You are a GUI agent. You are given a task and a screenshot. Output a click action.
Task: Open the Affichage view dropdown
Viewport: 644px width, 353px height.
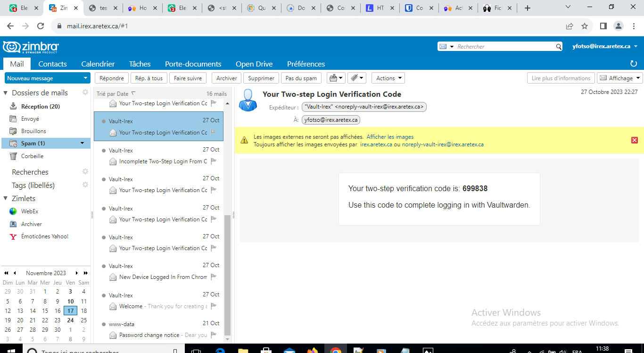tap(620, 78)
